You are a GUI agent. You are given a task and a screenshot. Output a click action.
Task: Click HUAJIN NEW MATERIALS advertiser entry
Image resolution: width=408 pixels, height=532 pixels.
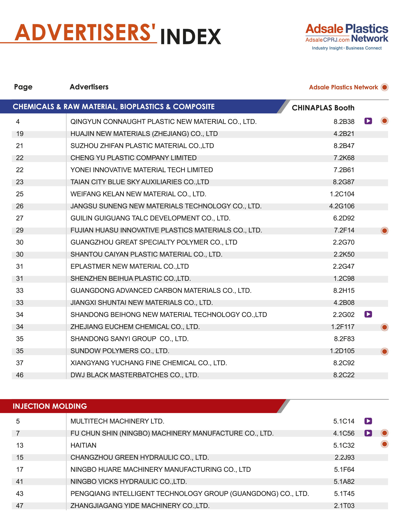pos(144,134)
